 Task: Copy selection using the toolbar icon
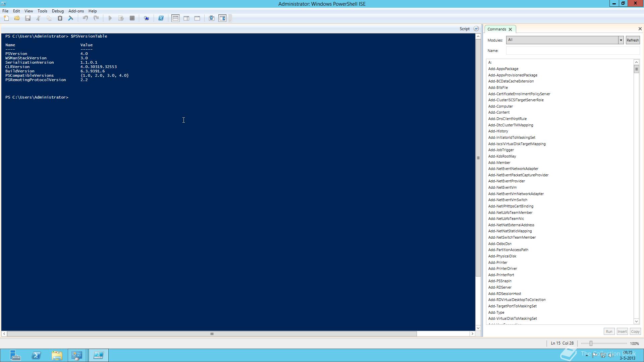click(49, 18)
